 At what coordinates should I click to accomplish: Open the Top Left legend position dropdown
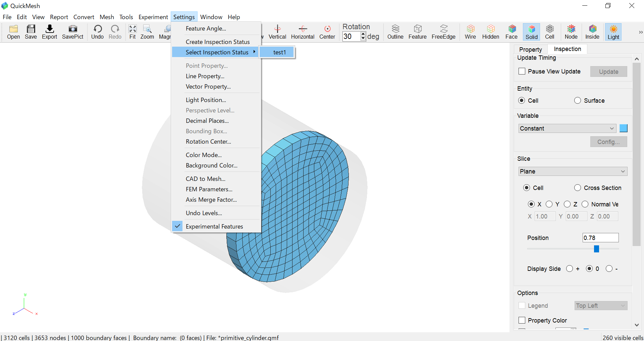point(601,305)
